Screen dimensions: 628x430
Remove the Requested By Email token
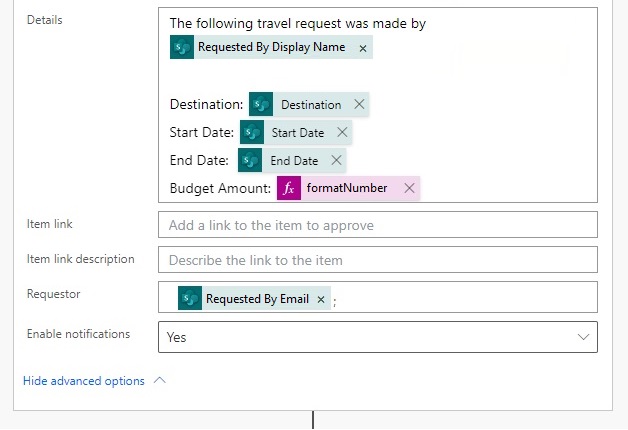pos(321,299)
